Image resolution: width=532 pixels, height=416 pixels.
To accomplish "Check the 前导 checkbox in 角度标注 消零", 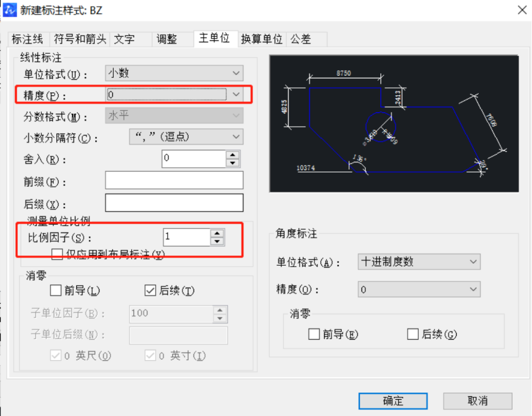I will tap(314, 334).
